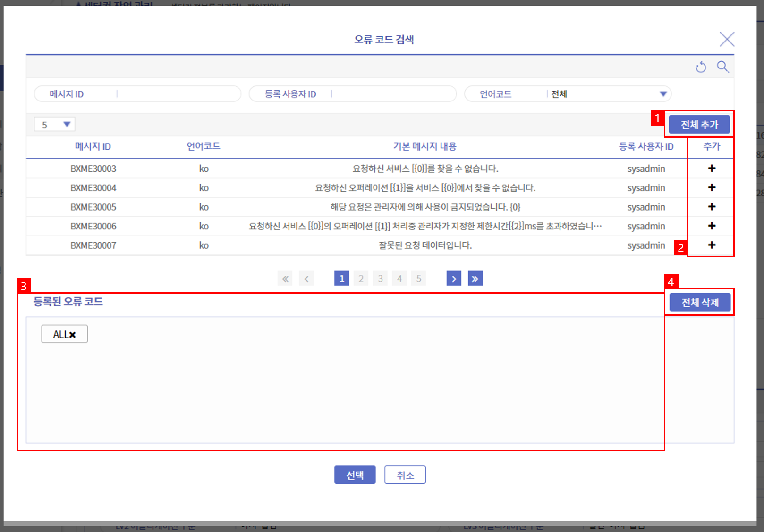Select the BXME30006 message ID cell
Viewport: 764px width, 532px height.
coord(93,226)
